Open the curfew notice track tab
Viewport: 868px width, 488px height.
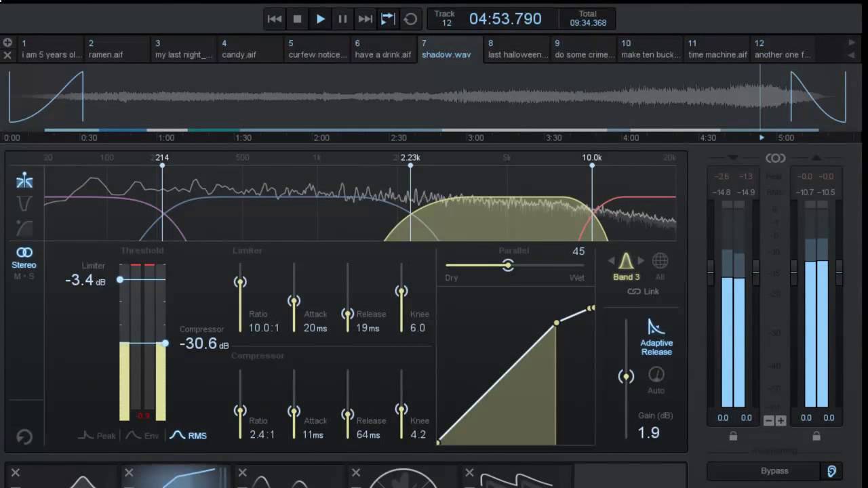[316, 49]
